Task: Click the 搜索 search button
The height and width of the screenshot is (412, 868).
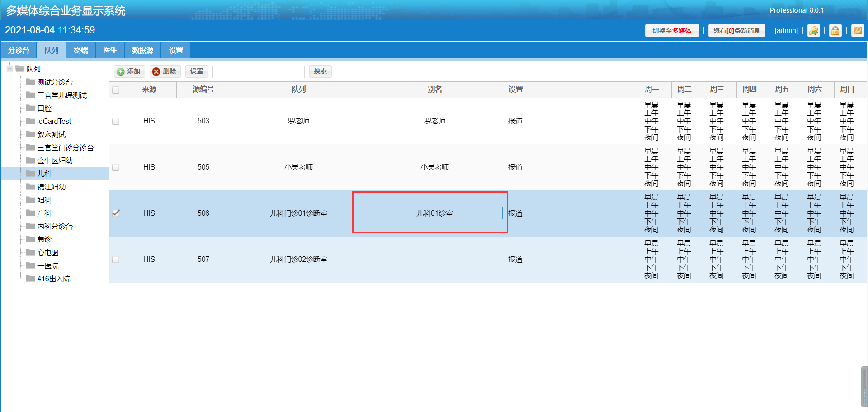Action: pos(321,71)
